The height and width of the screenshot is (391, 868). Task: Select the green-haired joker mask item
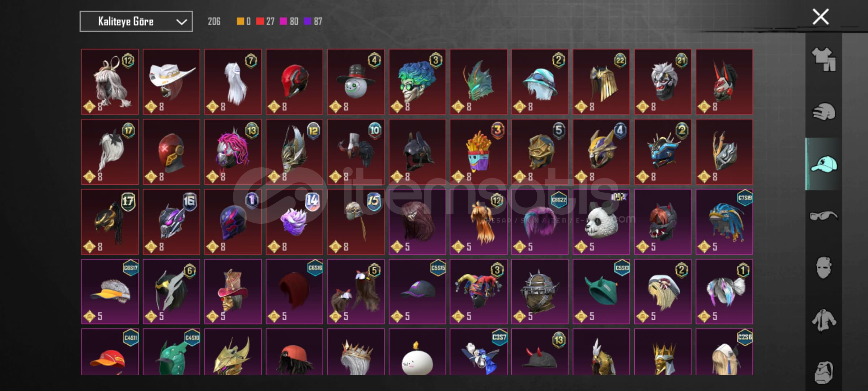click(417, 82)
